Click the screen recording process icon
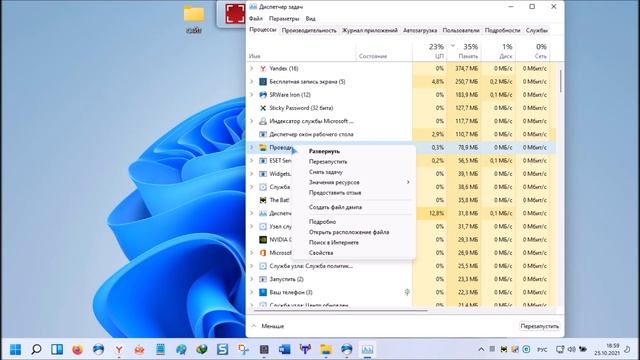This screenshot has width=640, height=360. 263,82
